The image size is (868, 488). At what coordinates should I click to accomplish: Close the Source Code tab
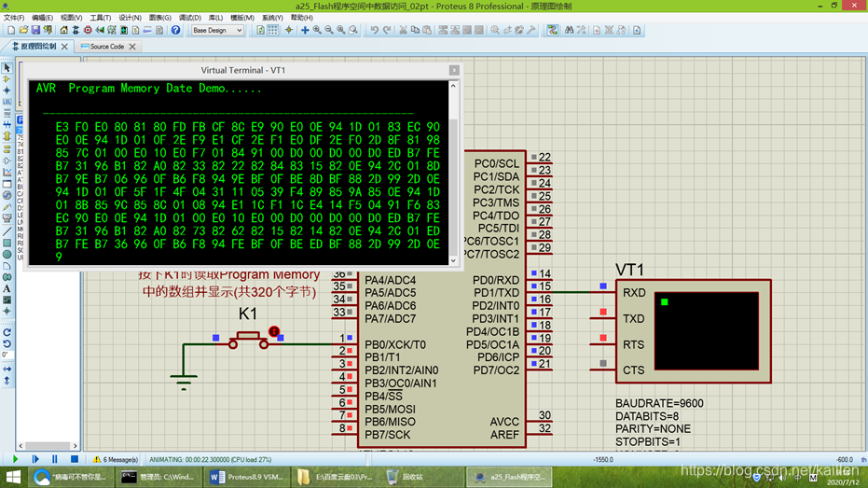[x=132, y=47]
